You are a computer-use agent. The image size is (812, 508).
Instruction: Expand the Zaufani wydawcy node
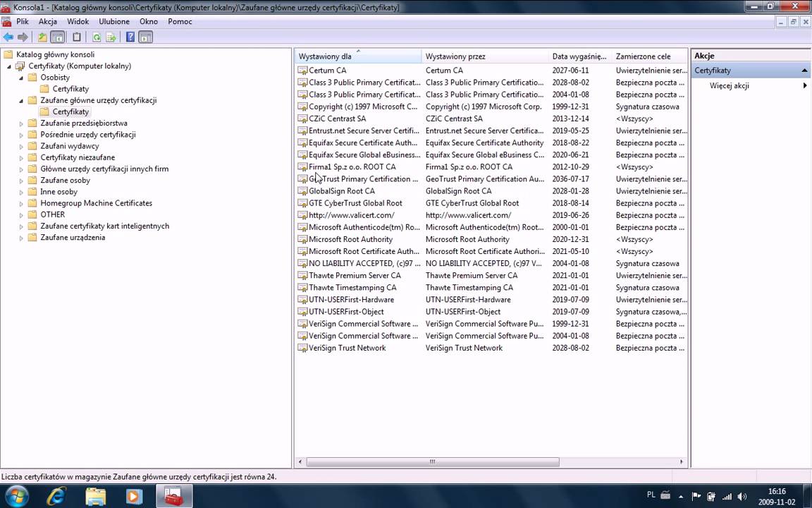[21, 146]
